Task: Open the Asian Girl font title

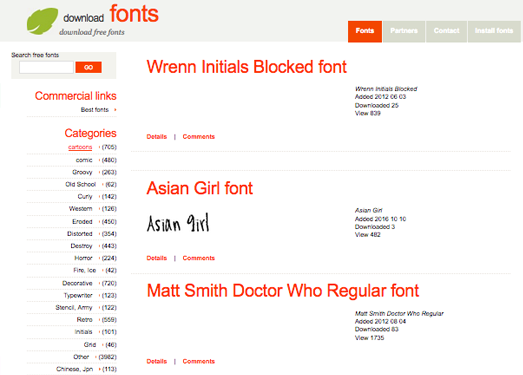Action: (x=200, y=188)
